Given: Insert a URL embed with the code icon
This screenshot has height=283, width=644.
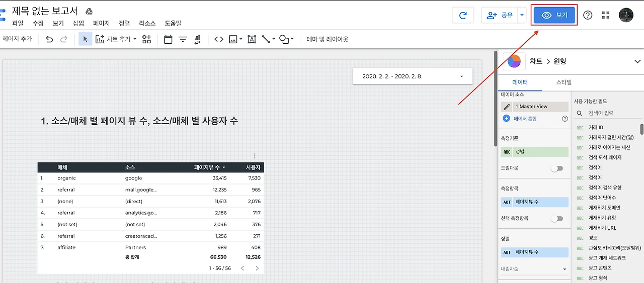Looking at the screenshot, I should tap(219, 39).
